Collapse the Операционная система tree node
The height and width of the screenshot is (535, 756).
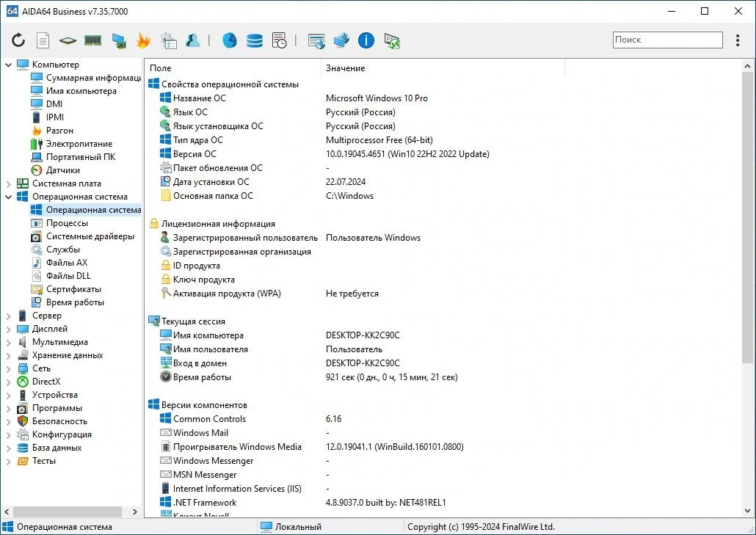(x=8, y=197)
